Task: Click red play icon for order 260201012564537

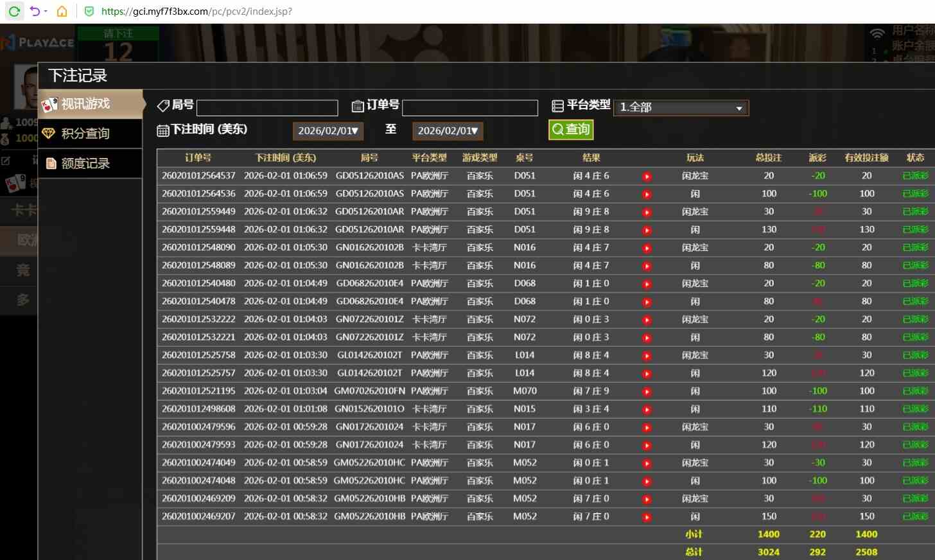Action: click(647, 177)
